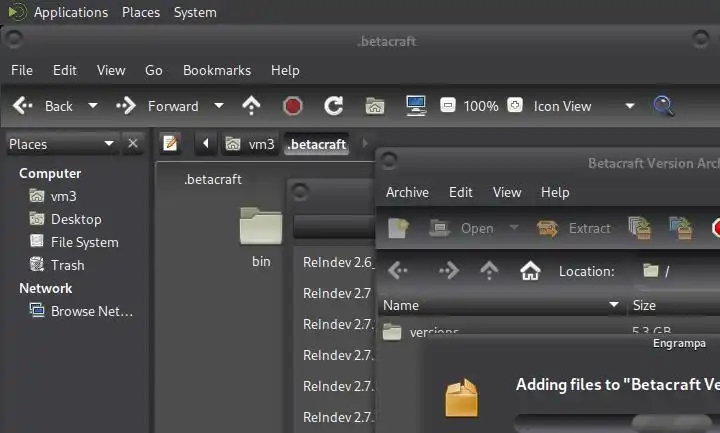Go forward in Engrampa location bar
The height and width of the screenshot is (433, 720).
point(449,271)
